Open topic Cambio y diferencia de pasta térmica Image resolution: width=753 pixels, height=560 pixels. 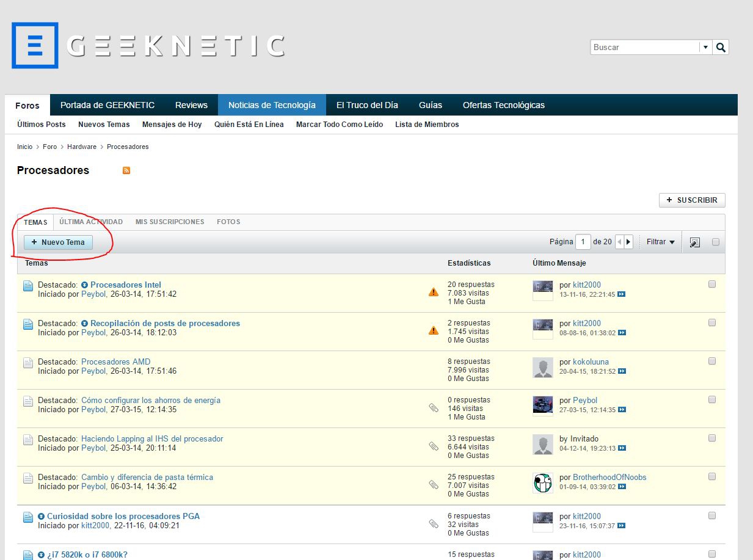tap(147, 478)
